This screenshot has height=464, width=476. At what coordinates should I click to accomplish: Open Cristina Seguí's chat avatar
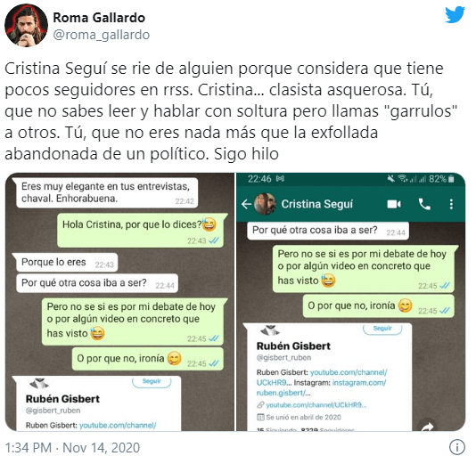click(265, 204)
